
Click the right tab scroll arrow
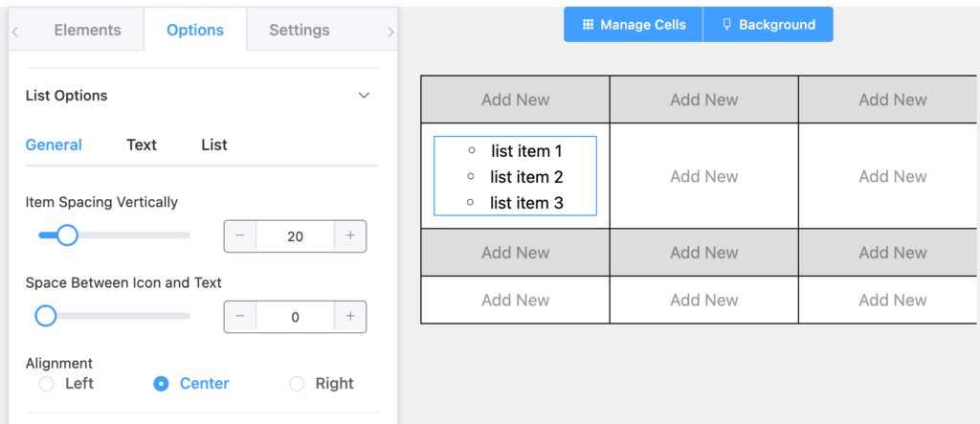[x=391, y=32]
